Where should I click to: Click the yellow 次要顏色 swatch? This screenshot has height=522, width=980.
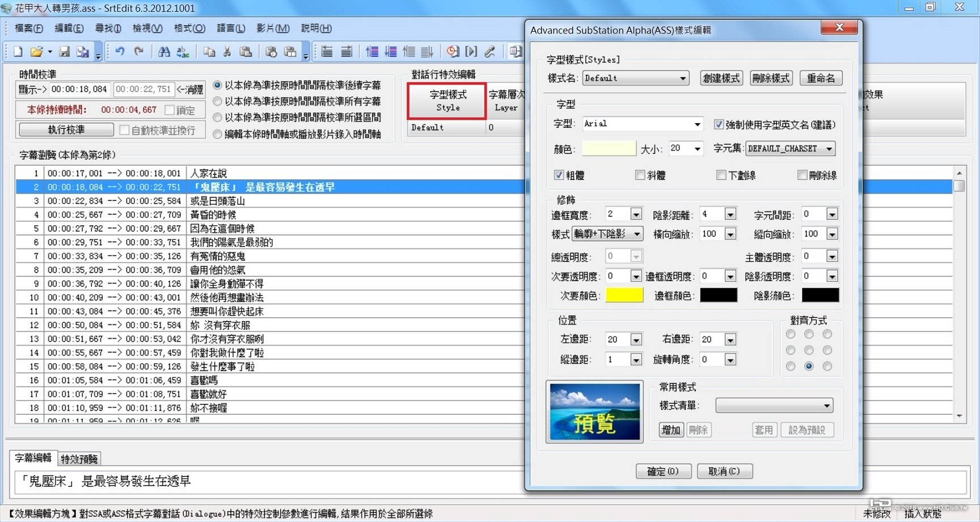624,295
